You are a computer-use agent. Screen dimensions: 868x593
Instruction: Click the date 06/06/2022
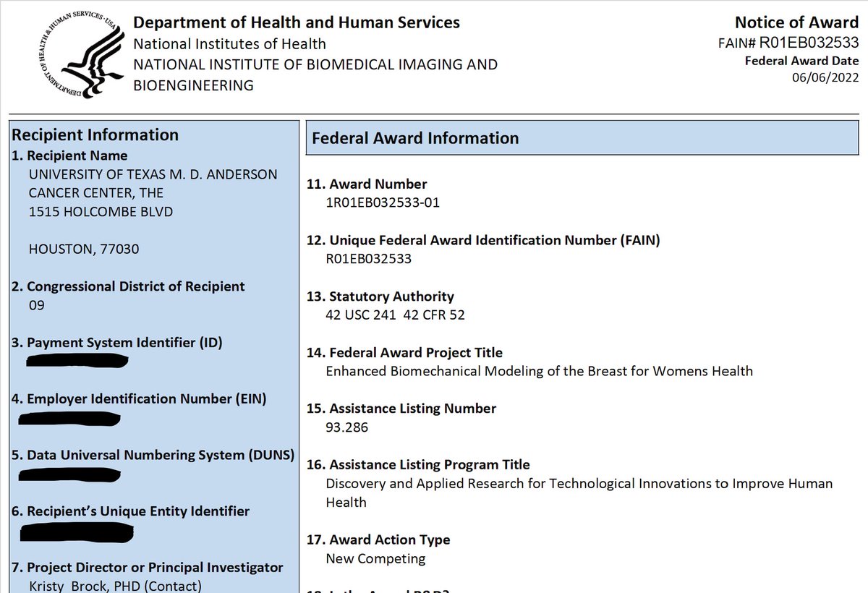pos(825,78)
